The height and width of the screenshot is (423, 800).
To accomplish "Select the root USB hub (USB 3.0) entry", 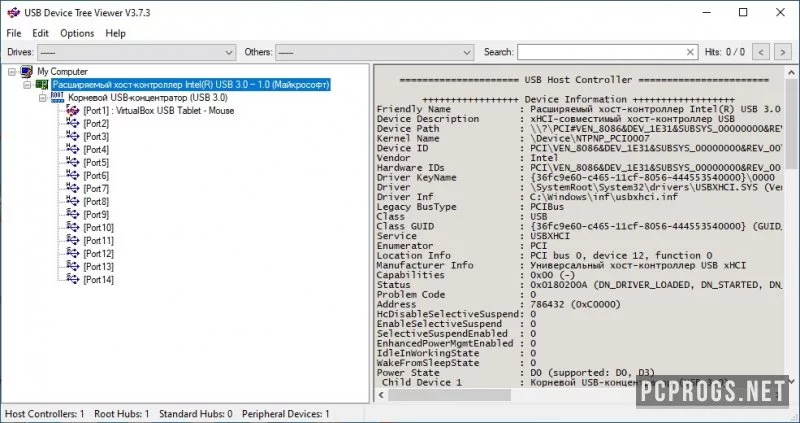I will click(148, 98).
